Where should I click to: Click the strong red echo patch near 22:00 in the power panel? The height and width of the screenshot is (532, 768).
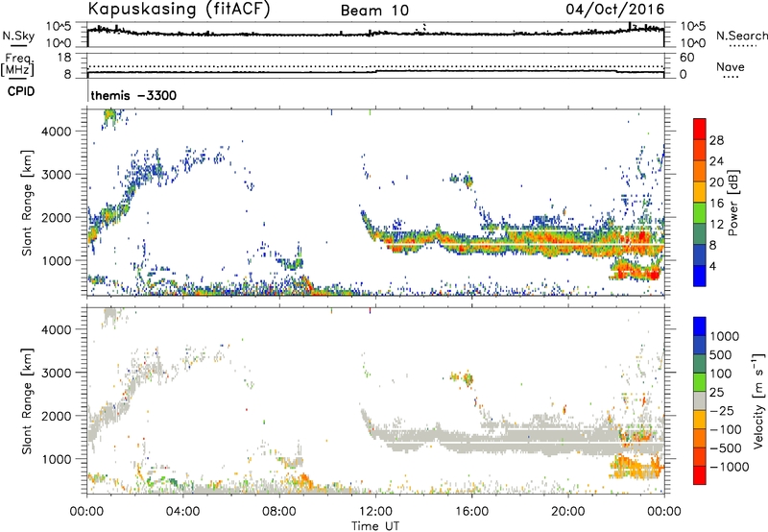click(636, 271)
